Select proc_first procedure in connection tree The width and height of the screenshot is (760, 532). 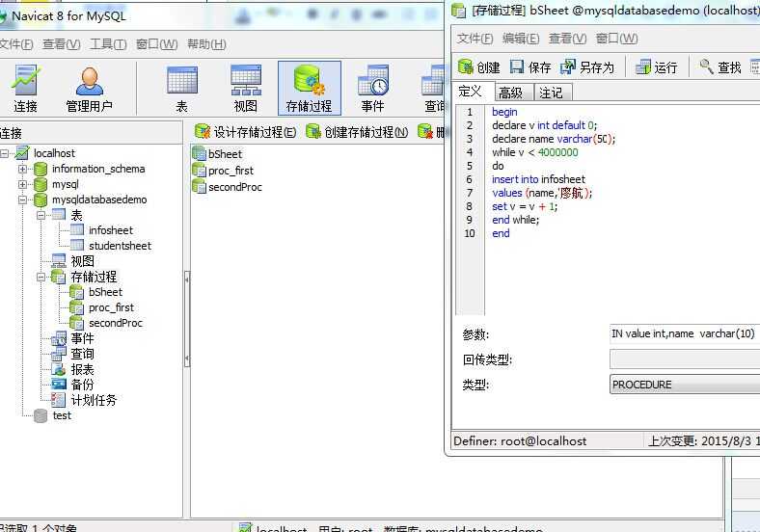point(111,307)
